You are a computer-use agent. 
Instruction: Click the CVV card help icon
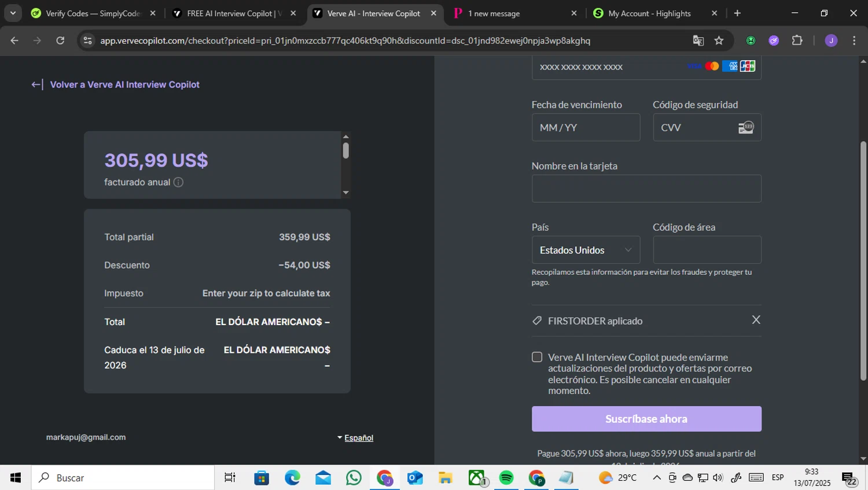[x=746, y=127]
